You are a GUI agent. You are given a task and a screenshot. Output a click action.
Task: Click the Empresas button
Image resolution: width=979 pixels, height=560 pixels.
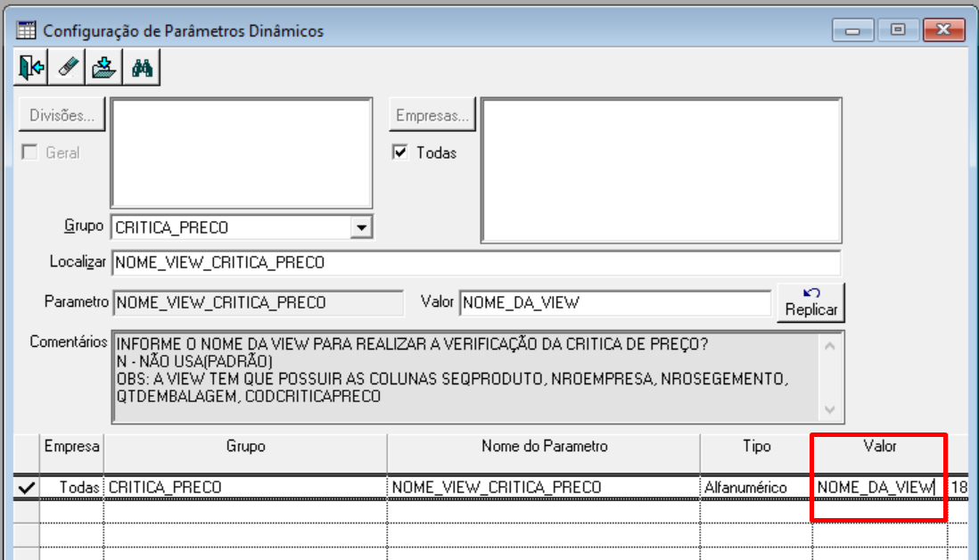coord(432,115)
